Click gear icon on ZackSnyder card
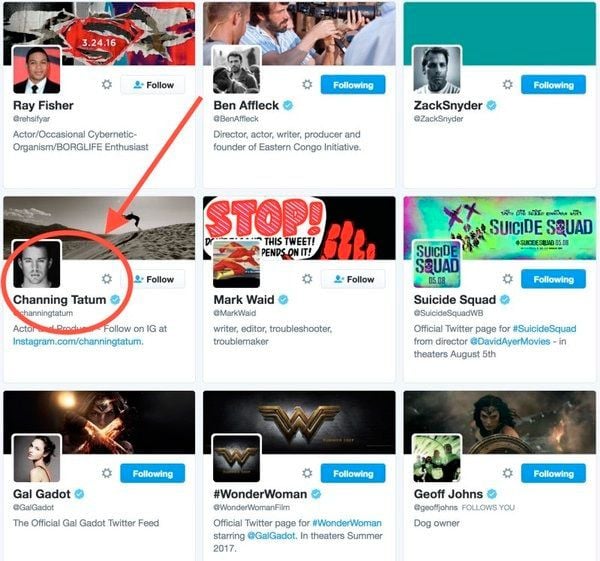The height and width of the screenshot is (561, 600). coord(507,85)
